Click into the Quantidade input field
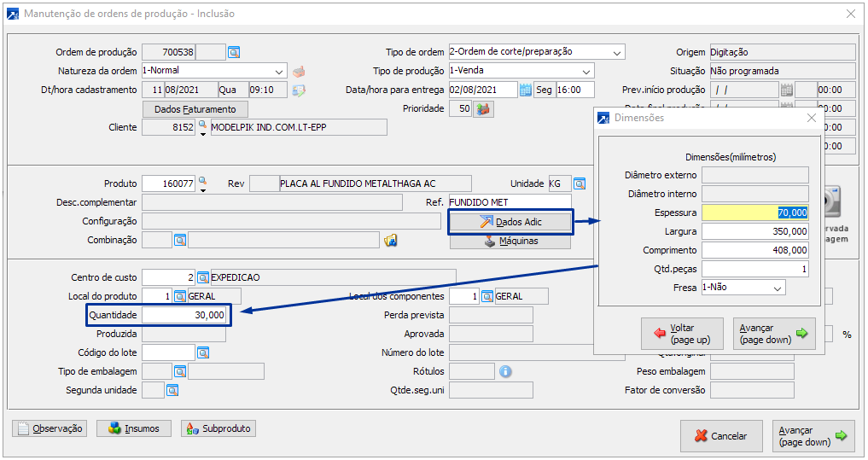Screen dimensions: 868x460 point(184,315)
